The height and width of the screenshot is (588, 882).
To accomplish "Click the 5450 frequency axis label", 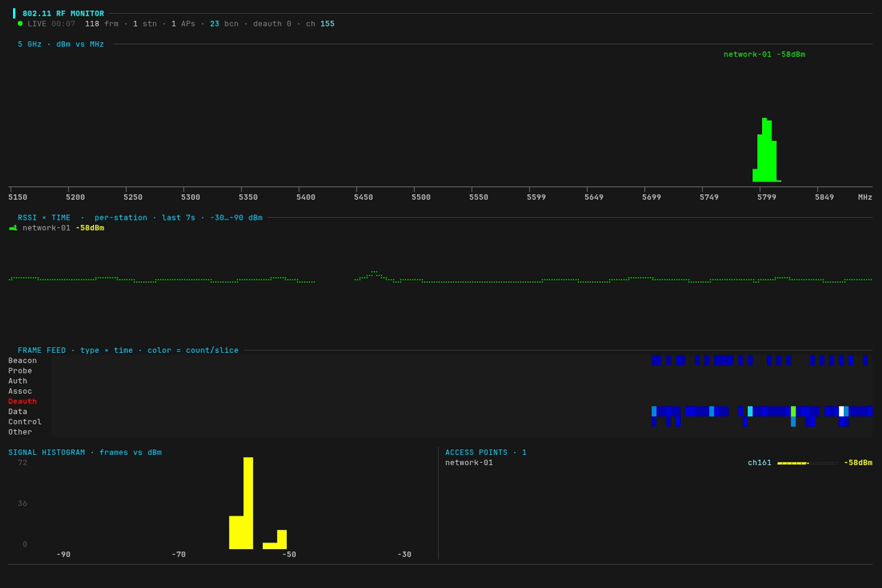I will [363, 198].
